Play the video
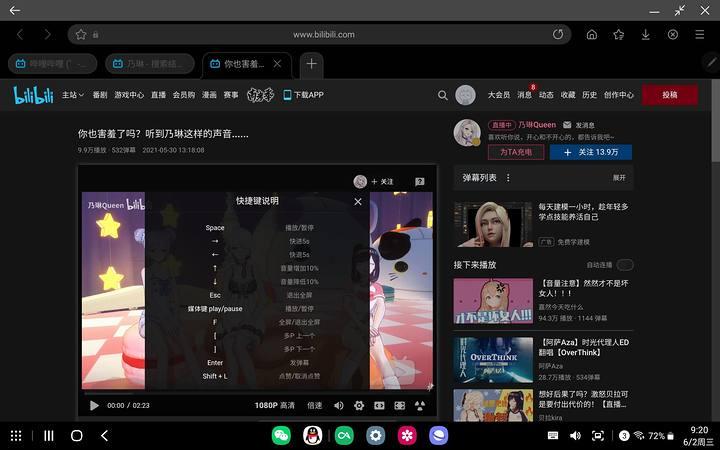720x450 pixels. point(94,405)
